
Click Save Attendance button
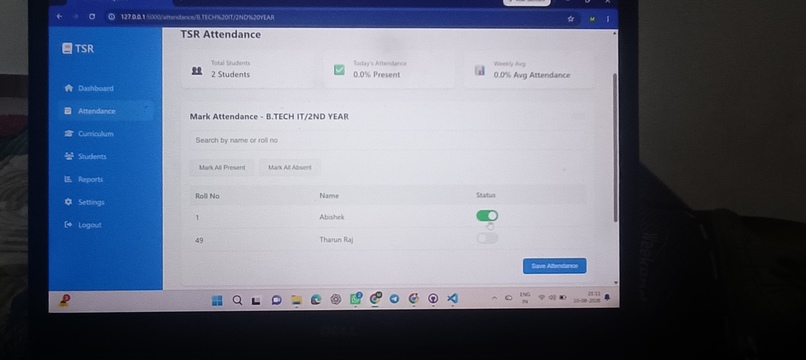click(x=555, y=266)
